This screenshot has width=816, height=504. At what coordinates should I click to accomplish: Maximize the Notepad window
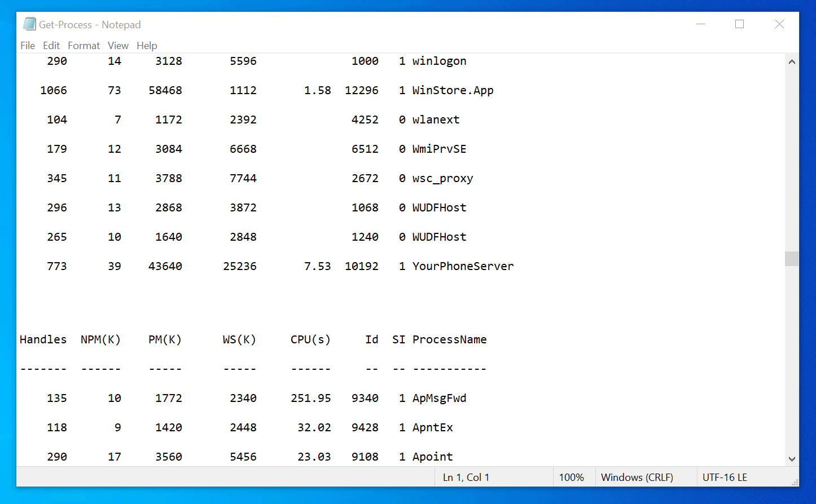click(740, 24)
